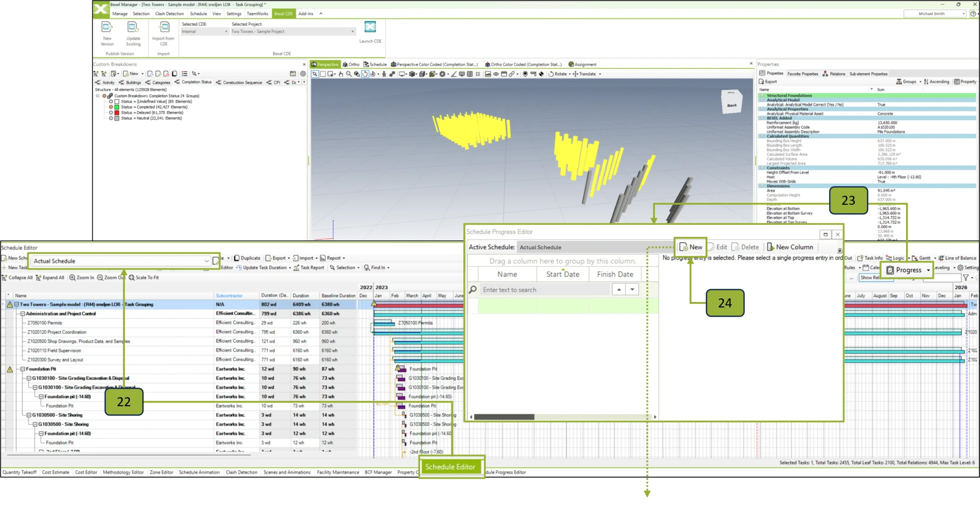Image resolution: width=980 pixels, height=505 pixels.
Task: Open Task Report in Schedule Editor
Action: click(x=309, y=267)
